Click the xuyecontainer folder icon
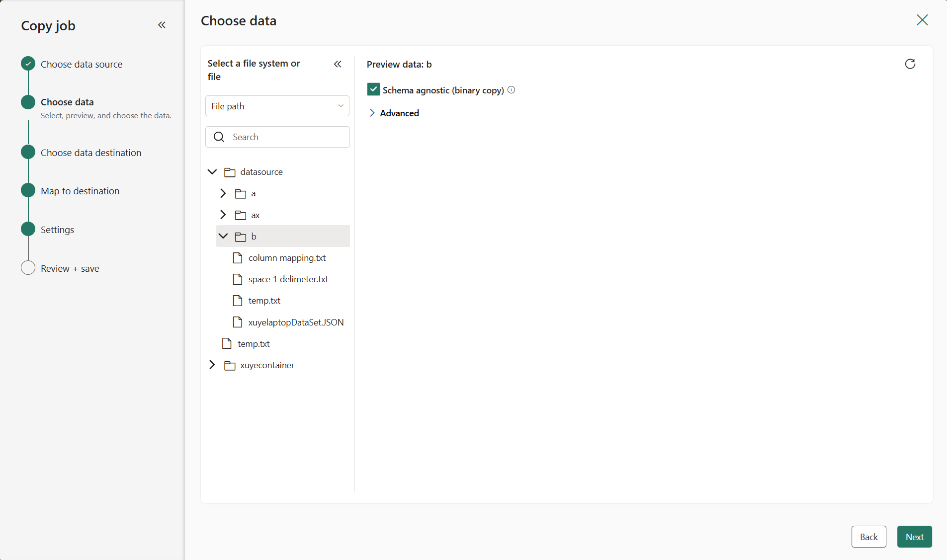The width and height of the screenshot is (947, 560). (x=230, y=365)
